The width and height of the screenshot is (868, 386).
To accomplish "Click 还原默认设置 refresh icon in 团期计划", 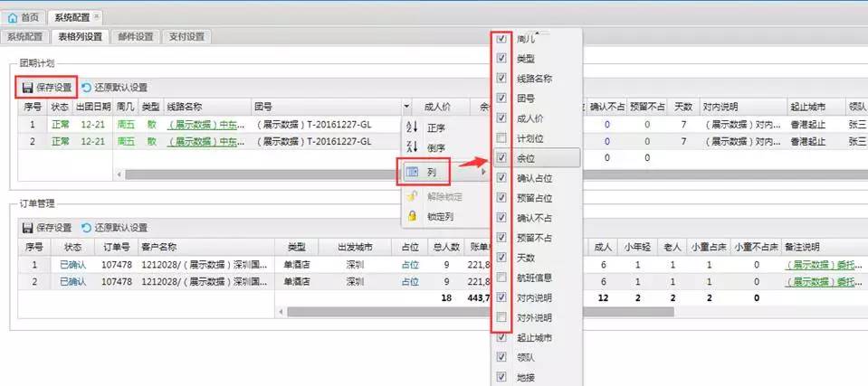I will click(x=86, y=88).
